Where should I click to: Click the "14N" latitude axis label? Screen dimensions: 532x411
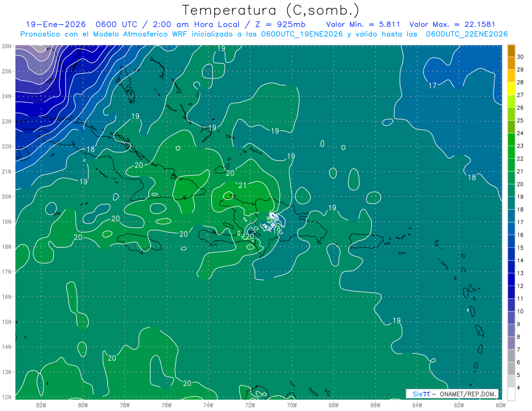point(7,347)
